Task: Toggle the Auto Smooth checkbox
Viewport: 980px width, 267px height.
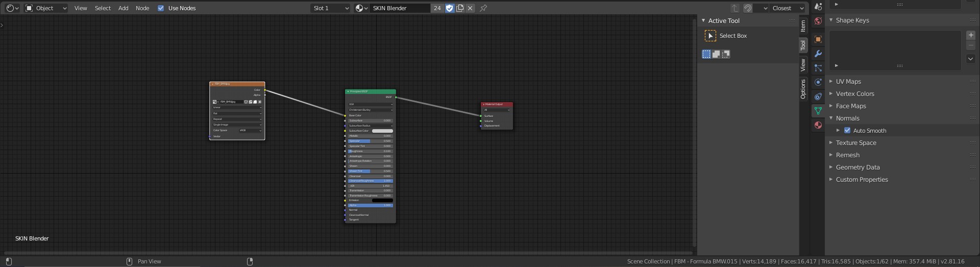Action: pos(847,131)
